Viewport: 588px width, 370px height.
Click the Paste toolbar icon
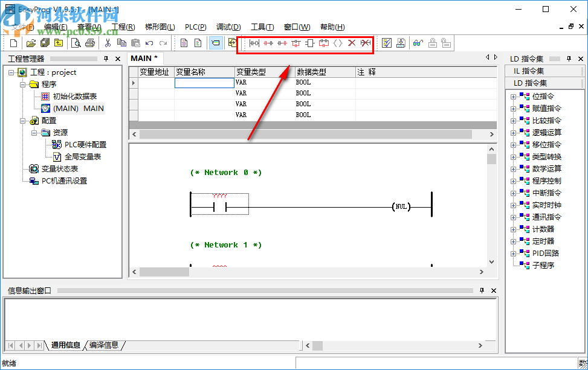tap(135, 43)
